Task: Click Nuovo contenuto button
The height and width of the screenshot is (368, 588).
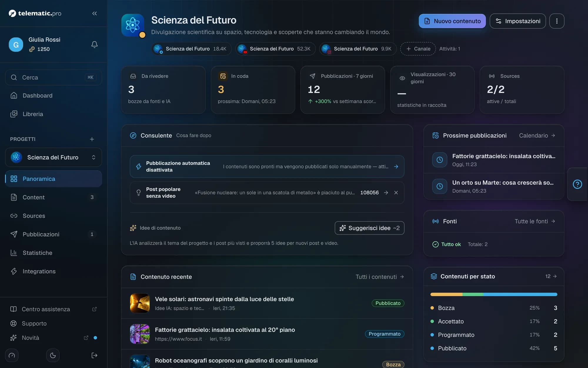Action: click(x=452, y=21)
